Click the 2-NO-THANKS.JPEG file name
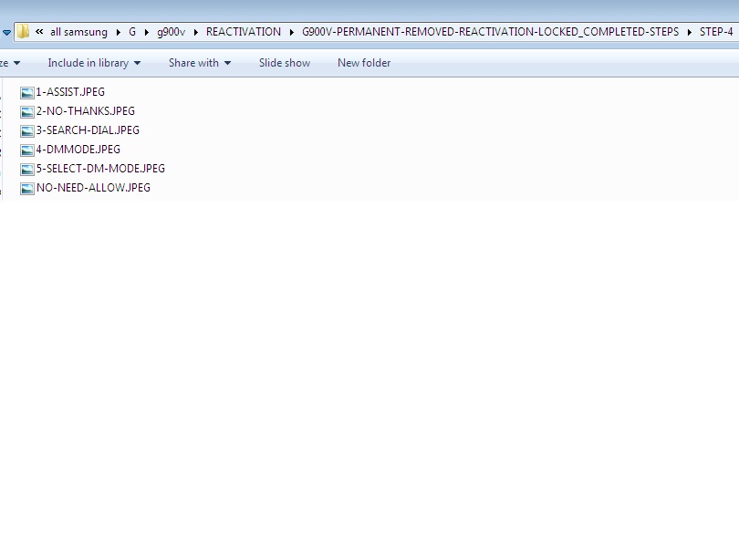The height and width of the screenshot is (560, 739). [86, 111]
